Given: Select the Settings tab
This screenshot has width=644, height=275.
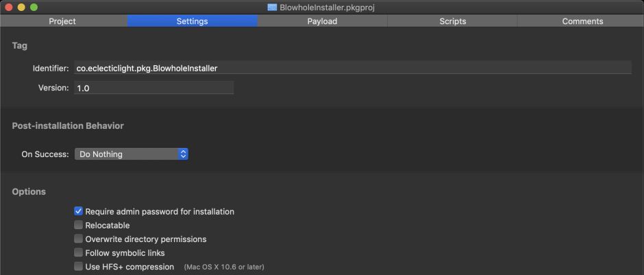Looking at the screenshot, I should (x=192, y=21).
